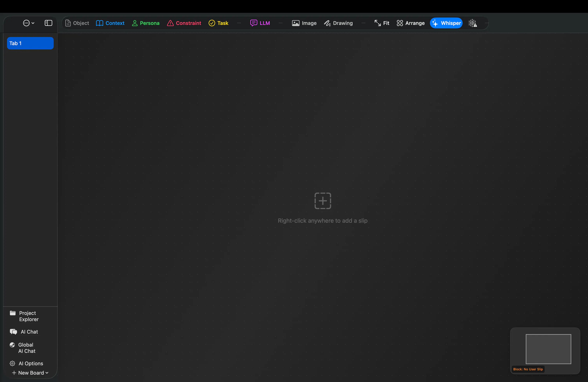Insert an Image slip

click(304, 23)
